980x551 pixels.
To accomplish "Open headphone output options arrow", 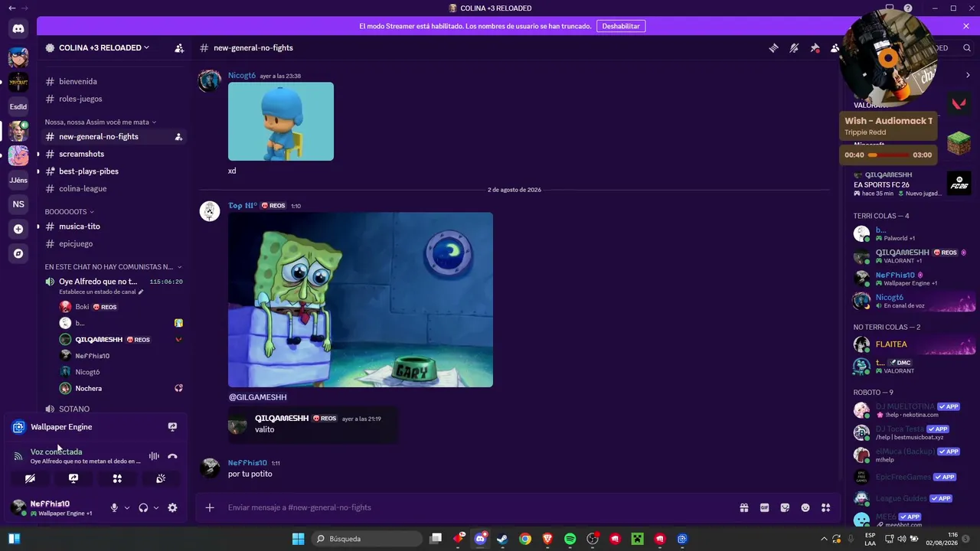I will coord(156,507).
